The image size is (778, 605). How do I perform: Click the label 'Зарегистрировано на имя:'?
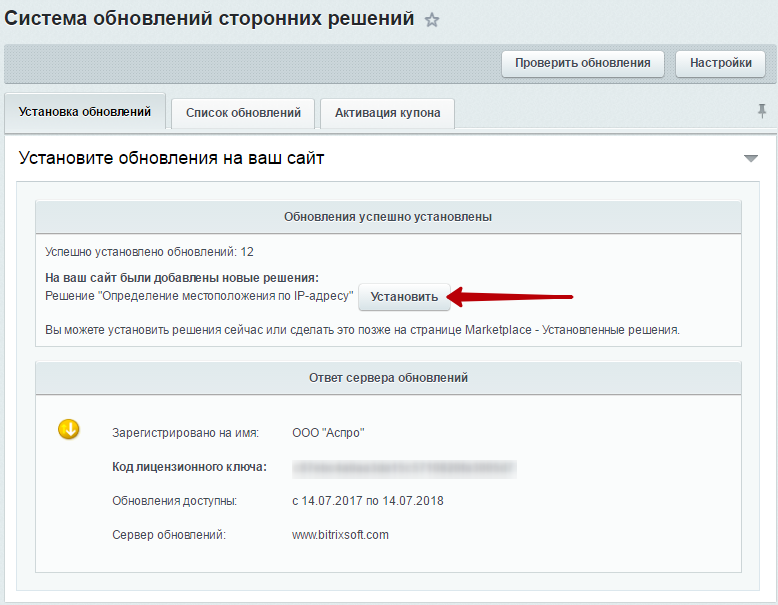click(x=186, y=433)
